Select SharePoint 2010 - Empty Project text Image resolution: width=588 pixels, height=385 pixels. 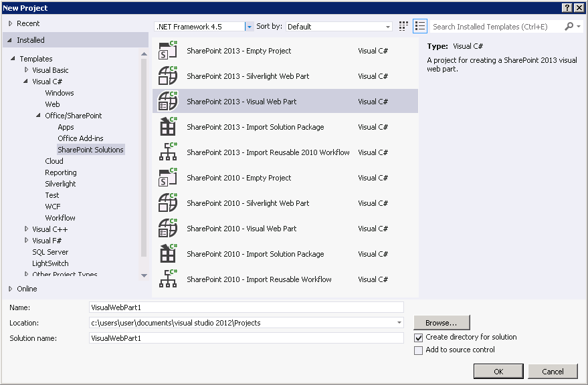click(239, 178)
